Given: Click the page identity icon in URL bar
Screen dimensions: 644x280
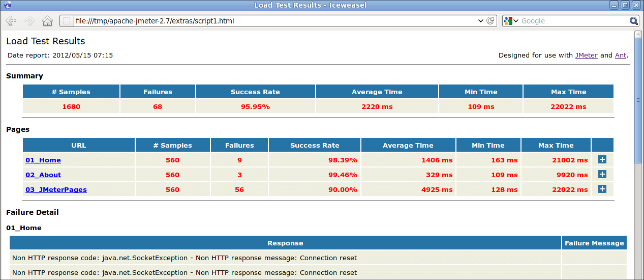Looking at the screenshot, I should tap(67, 21).
